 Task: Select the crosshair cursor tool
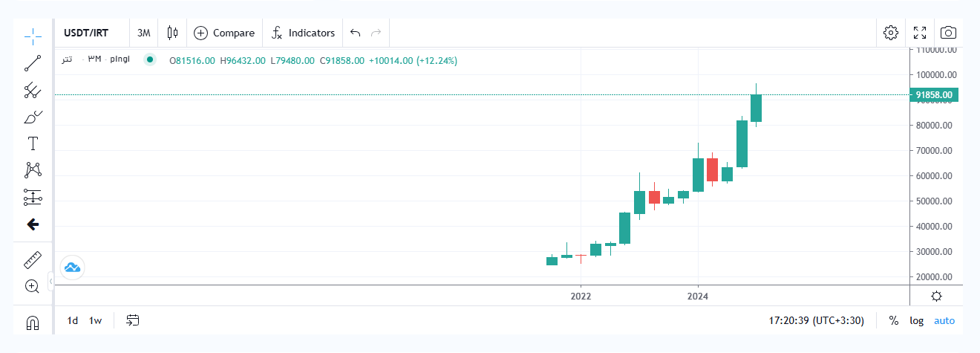click(x=33, y=36)
